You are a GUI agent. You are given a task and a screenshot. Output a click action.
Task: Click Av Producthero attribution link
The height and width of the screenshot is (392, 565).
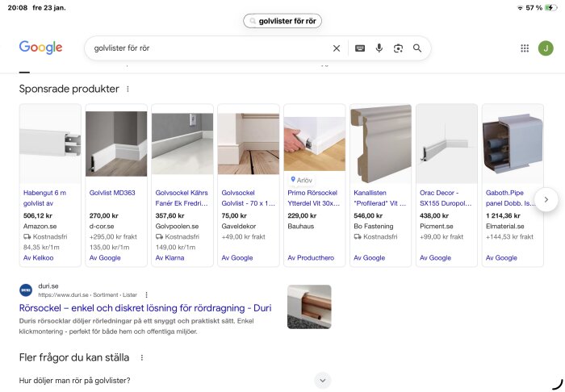(311, 258)
